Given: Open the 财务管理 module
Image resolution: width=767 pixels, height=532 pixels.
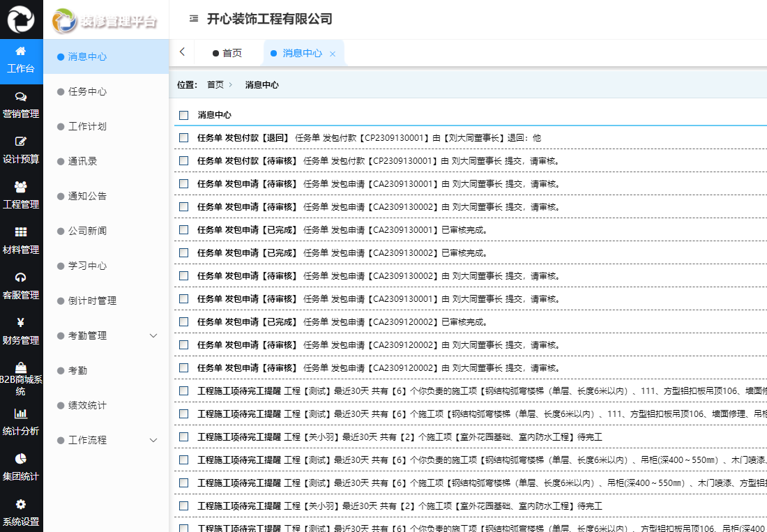Looking at the screenshot, I should 21,333.
